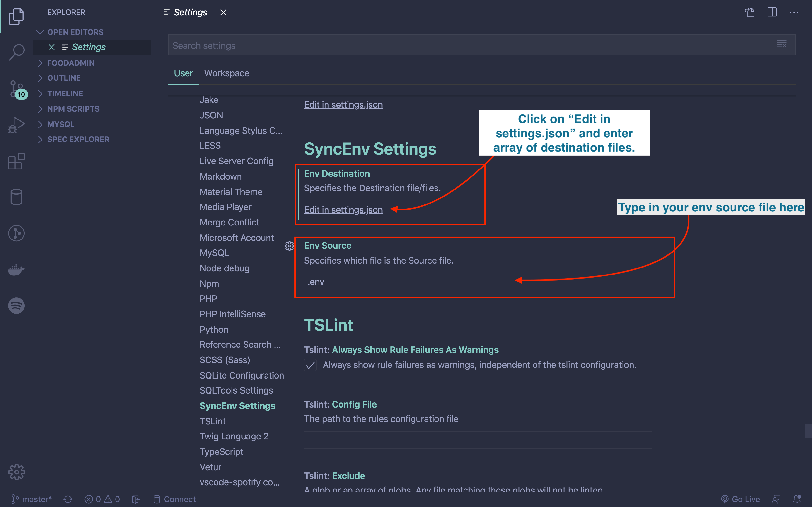Click the Open Settings (JSON) icon
Viewport: 812px width, 507px height.
point(750,12)
